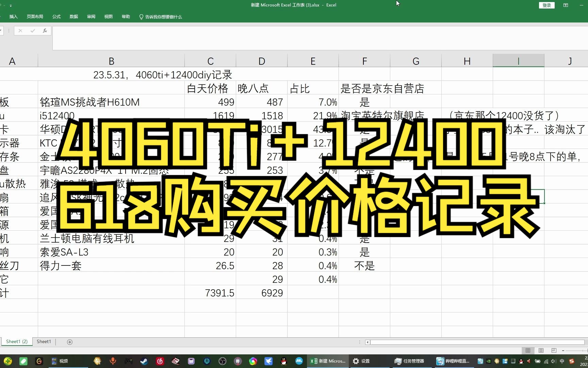Open the 视图 ribbon tab

(x=109, y=17)
